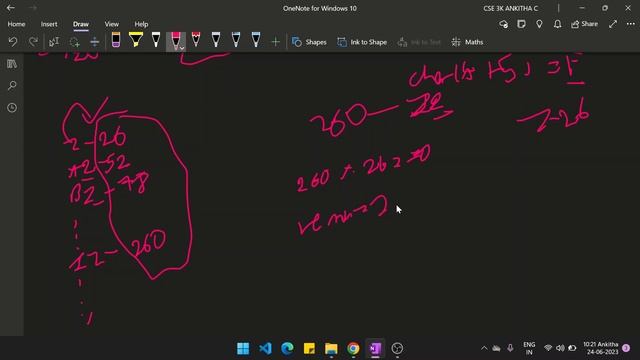Redo the last action
Viewport: 640px width, 360px height.
33,42
